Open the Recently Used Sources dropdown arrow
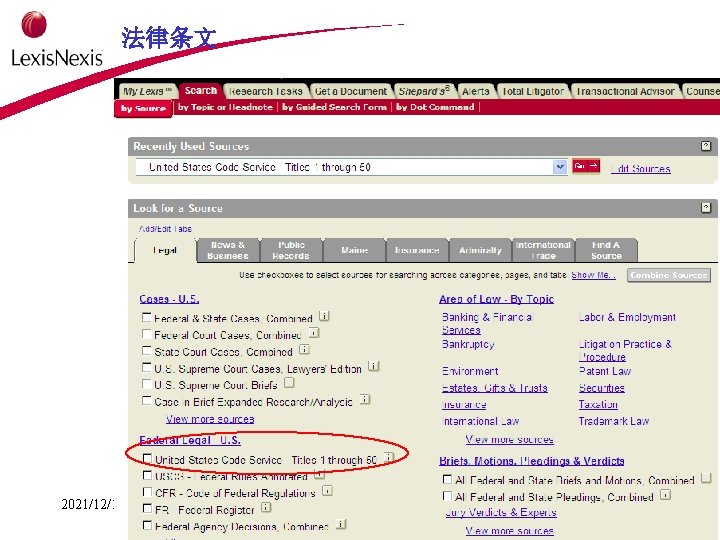Image resolution: width=720 pixels, height=540 pixels. click(560, 167)
